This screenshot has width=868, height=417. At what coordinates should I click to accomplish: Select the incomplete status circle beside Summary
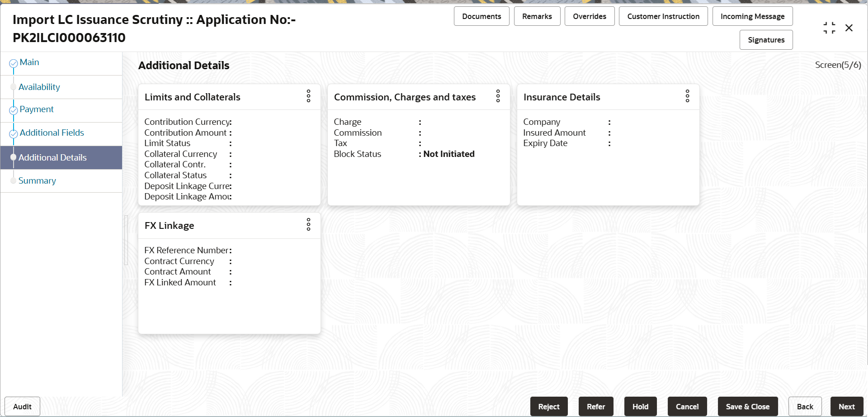[x=13, y=180]
